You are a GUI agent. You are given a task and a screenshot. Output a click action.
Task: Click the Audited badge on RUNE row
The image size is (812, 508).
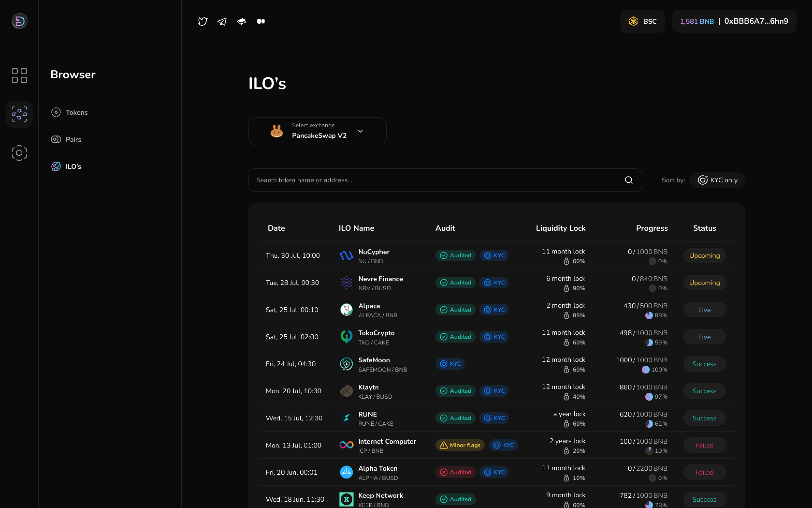(455, 418)
